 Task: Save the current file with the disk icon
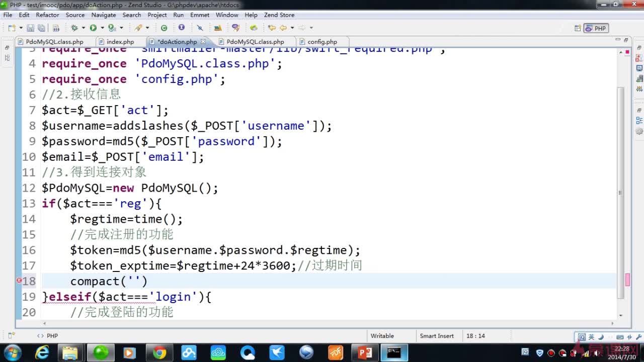pyautogui.click(x=30, y=28)
